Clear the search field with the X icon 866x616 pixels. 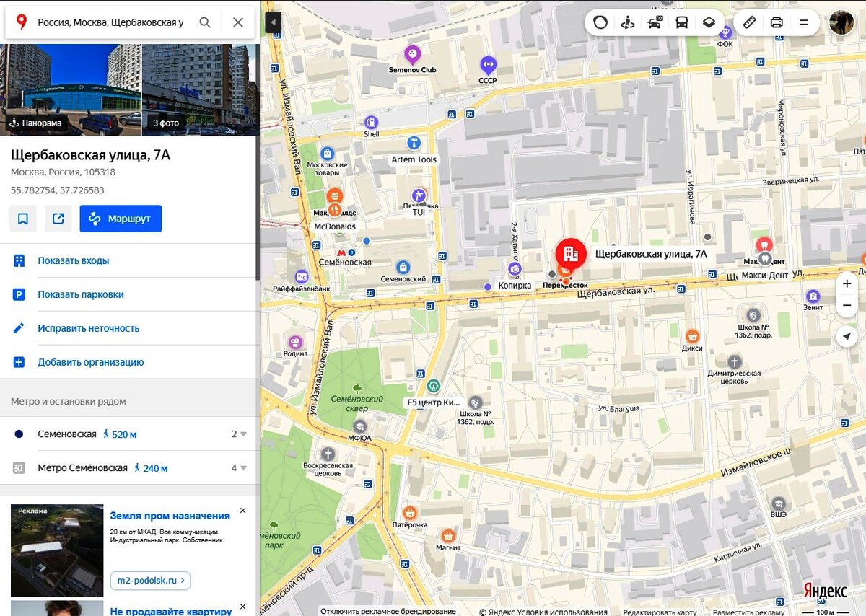coord(238,22)
